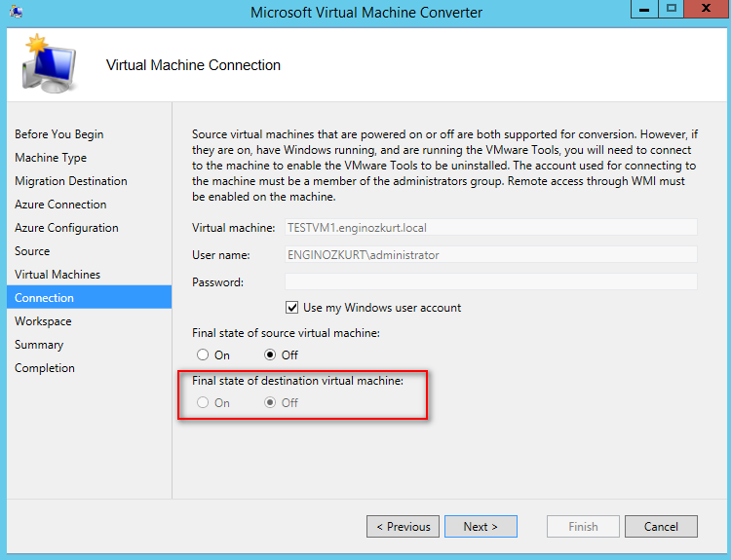This screenshot has height=560, width=731.
Task: Click the Virtual Machine Connection wizard icon
Action: [50, 63]
